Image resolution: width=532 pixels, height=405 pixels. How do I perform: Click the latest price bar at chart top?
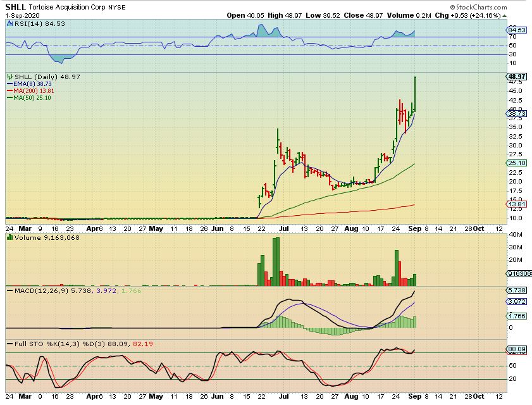(415, 94)
